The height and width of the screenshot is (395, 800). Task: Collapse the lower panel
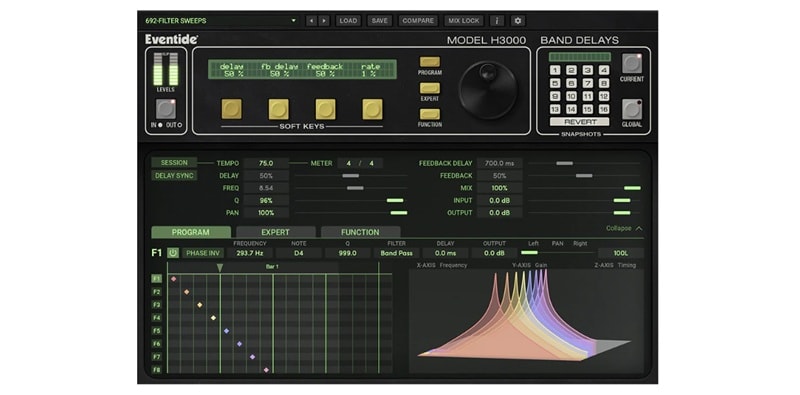coord(624,228)
